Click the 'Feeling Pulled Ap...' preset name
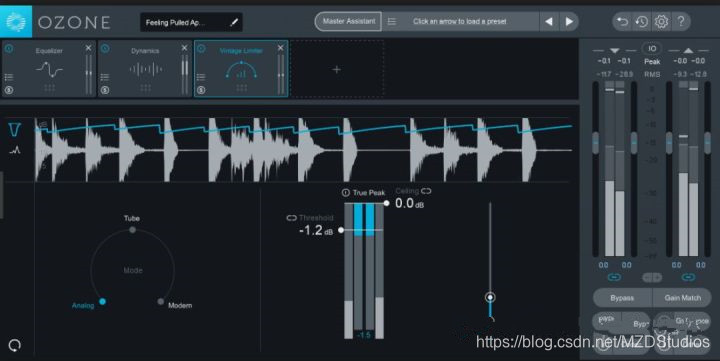This screenshot has width=720, height=361. [x=175, y=22]
